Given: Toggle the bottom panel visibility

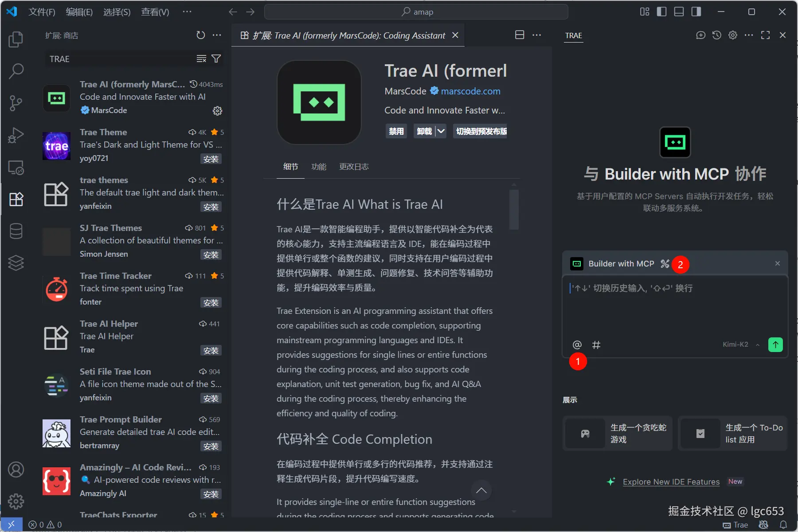Looking at the screenshot, I should [679, 12].
